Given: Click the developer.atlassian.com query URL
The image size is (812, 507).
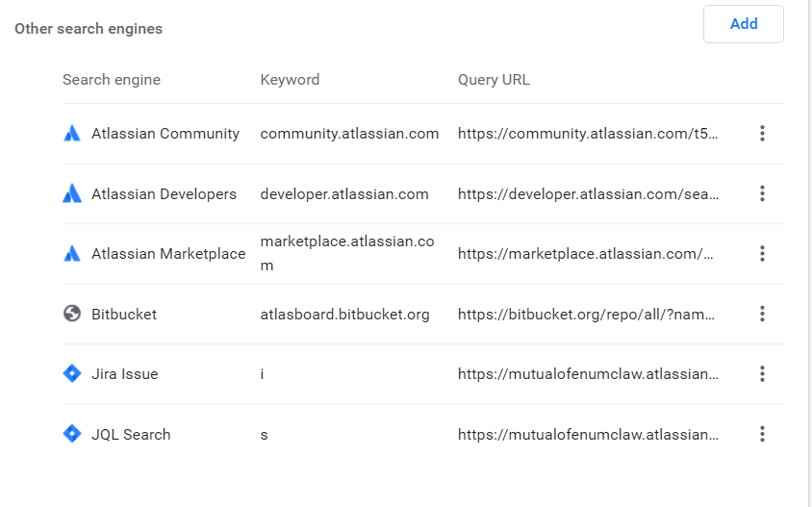Looking at the screenshot, I should [588, 194].
